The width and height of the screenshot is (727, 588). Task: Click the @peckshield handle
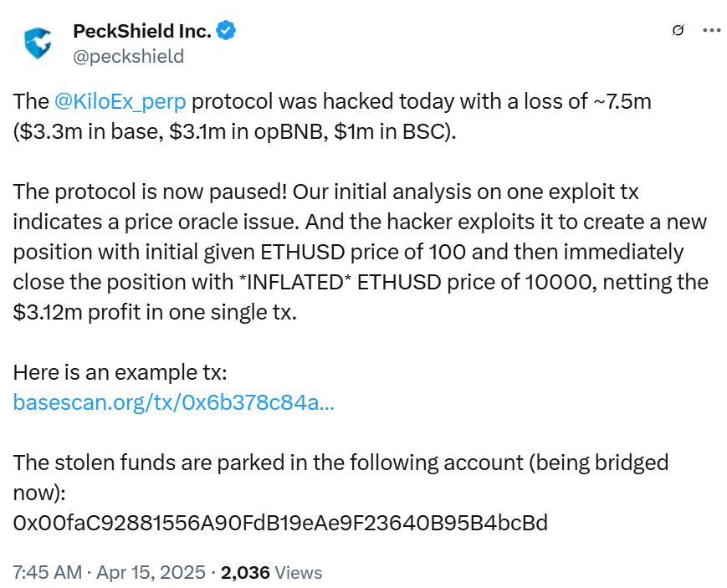129,56
